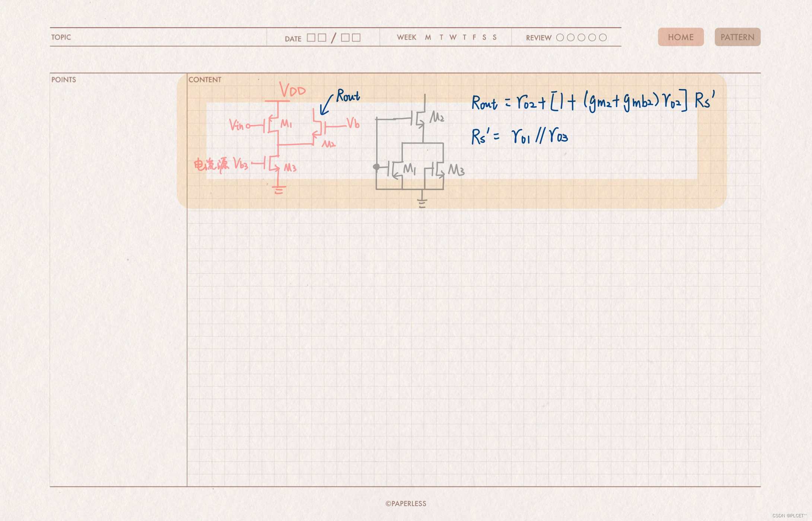
Task: Click the gray M2 transistor label
Action: click(437, 117)
